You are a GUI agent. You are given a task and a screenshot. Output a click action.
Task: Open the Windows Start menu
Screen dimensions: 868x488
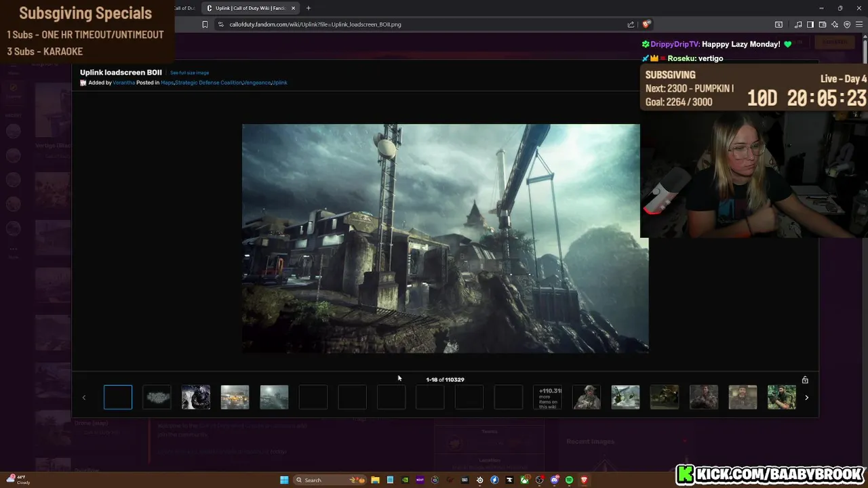284,480
